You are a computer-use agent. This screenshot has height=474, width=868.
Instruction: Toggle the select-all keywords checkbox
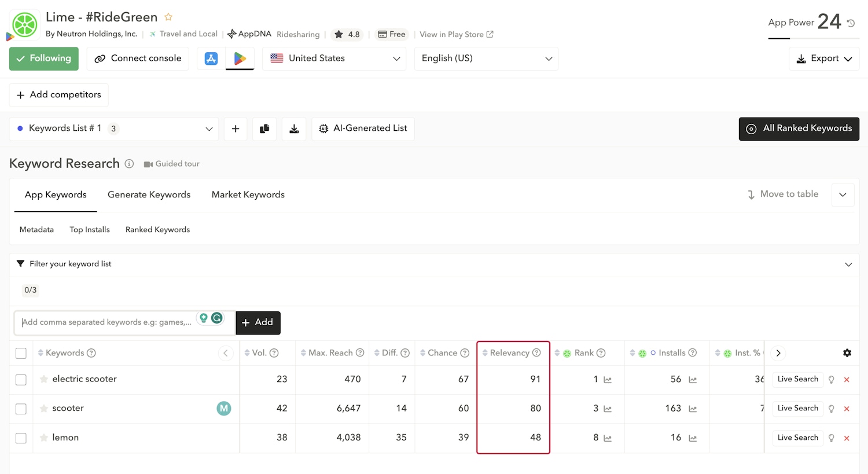[21, 353]
